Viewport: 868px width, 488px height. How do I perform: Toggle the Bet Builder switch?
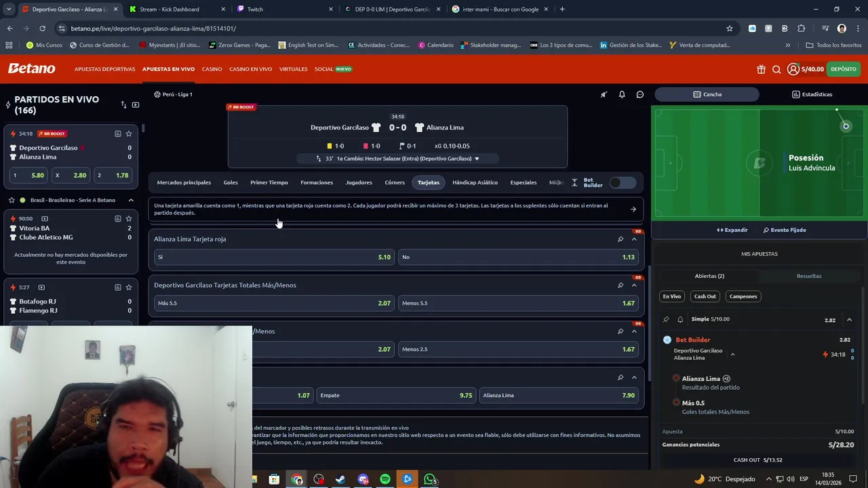pyautogui.click(x=623, y=182)
